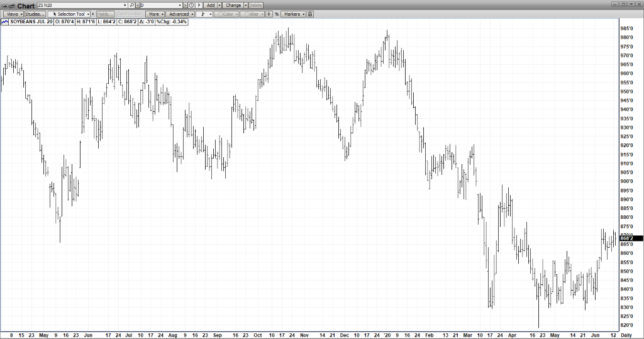
Task: Click the 985'0 price axis label
Action: coord(626,28)
